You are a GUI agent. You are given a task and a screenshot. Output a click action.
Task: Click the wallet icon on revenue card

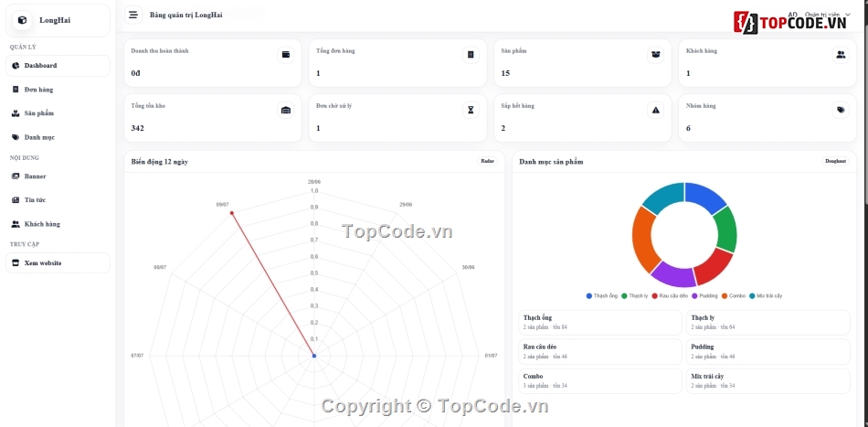click(286, 55)
